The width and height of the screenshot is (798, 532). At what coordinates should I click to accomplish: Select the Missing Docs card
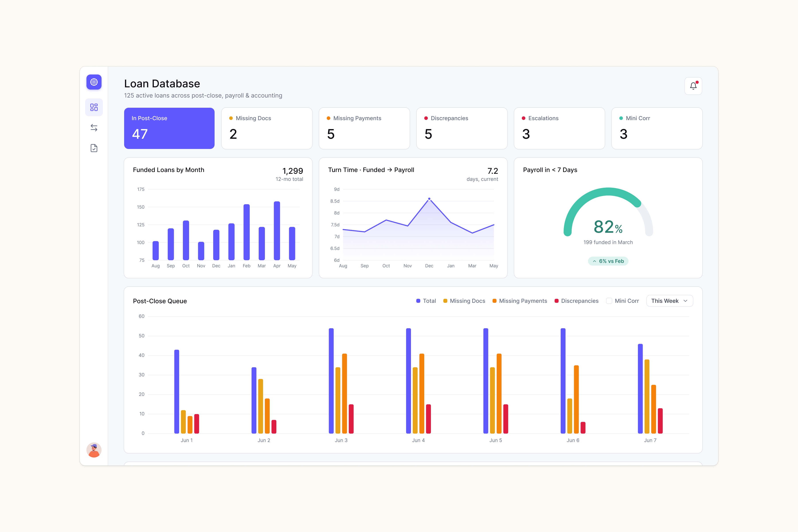pos(267,128)
